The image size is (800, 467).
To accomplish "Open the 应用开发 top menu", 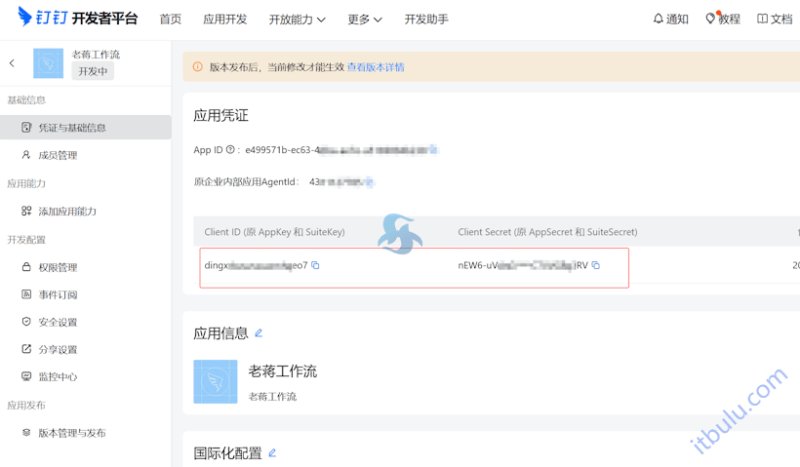I will pyautogui.click(x=225, y=19).
